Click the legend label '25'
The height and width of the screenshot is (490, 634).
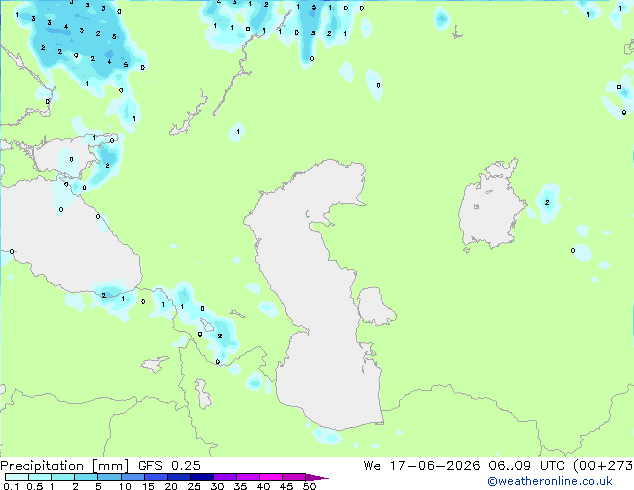(194, 486)
